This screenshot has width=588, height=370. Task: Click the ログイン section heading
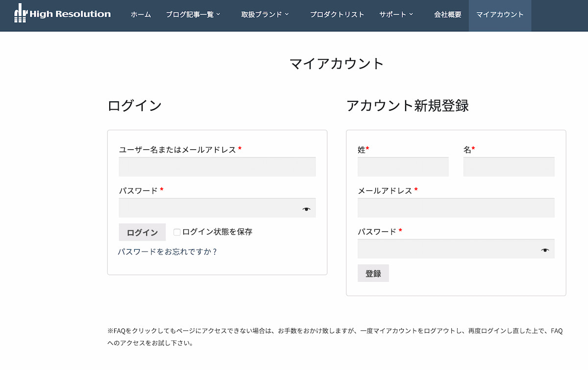[135, 106]
